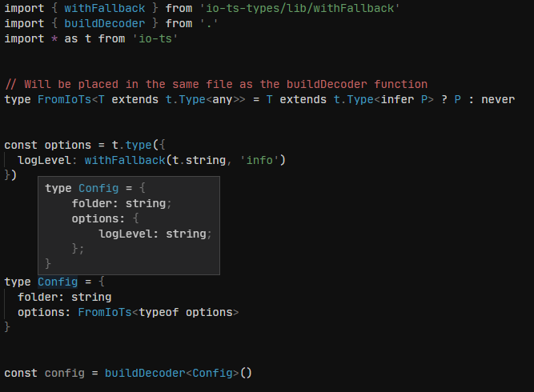This screenshot has width=534, height=392.
Task: Click the 'config' variable name on the last line
Action: click(64, 373)
